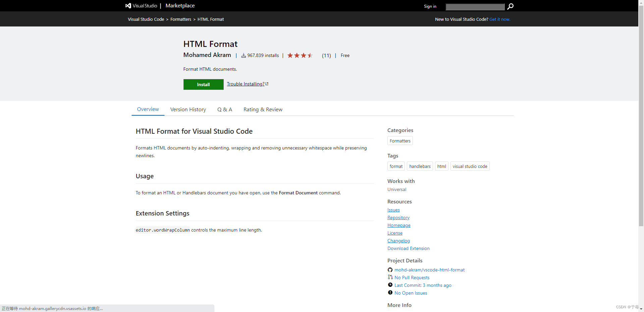Open the Changelog resource link
This screenshot has height=312, width=644.
pyautogui.click(x=398, y=241)
